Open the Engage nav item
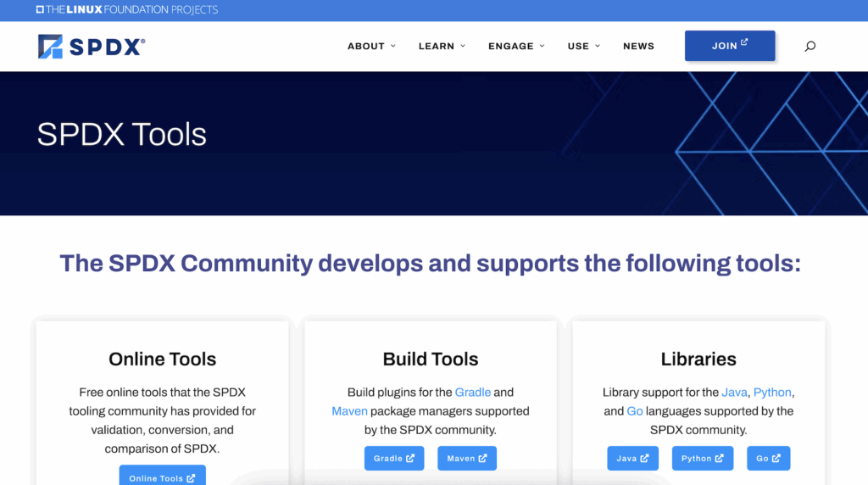 tap(511, 46)
